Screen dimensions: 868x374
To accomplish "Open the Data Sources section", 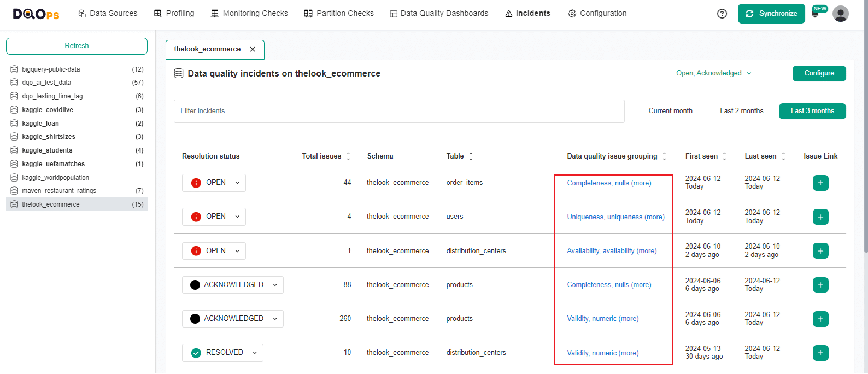I will pyautogui.click(x=108, y=13).
